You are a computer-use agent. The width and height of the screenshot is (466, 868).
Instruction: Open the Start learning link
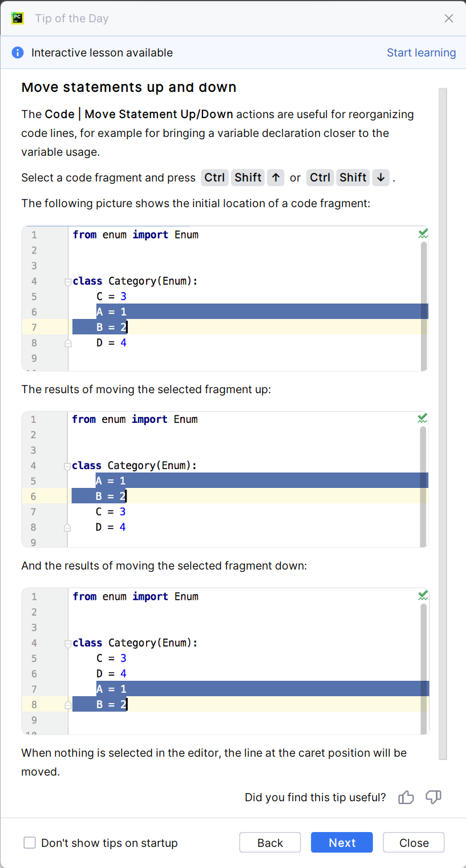(x=421, y=53)
